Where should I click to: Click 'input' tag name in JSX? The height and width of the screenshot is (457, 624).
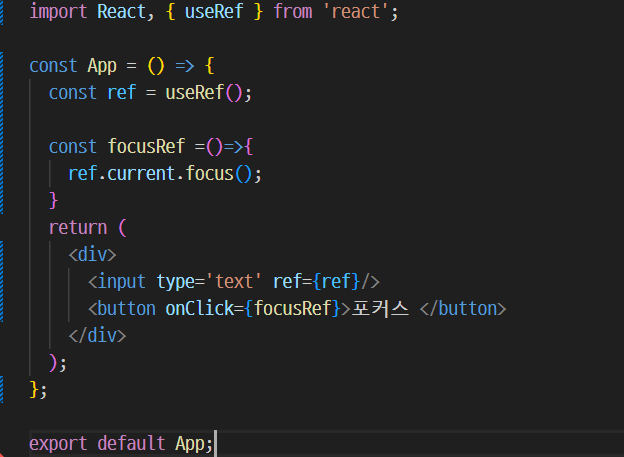(x=121, y=282)
